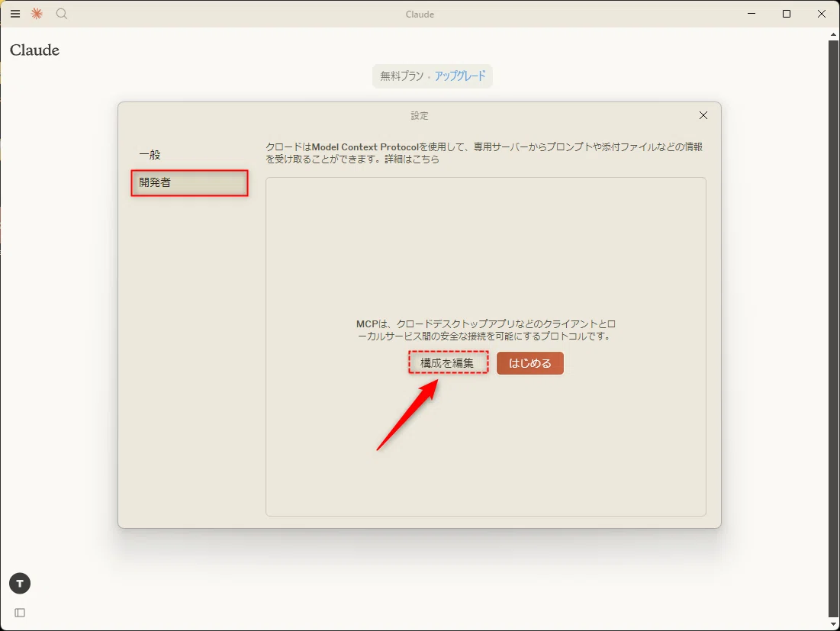Toggle the sidebar panel icon

(20, 613)
